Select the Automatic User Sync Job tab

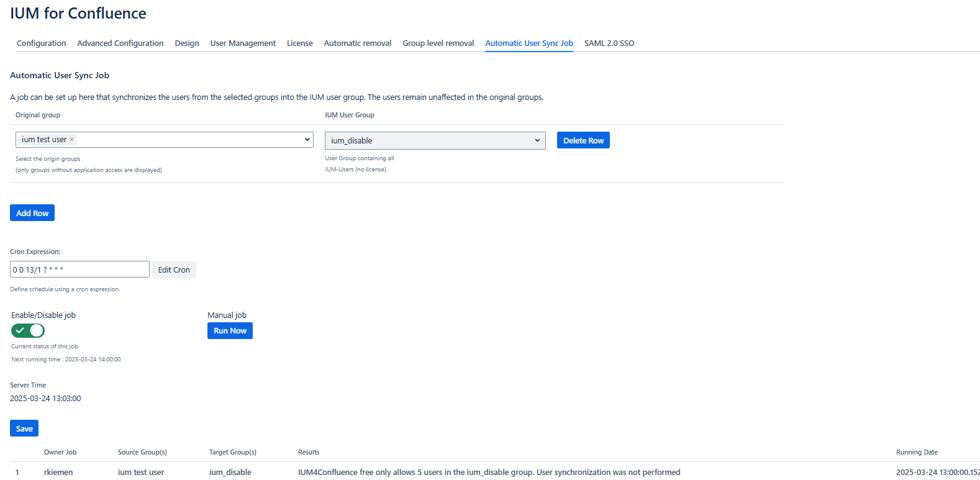point(529,43)
